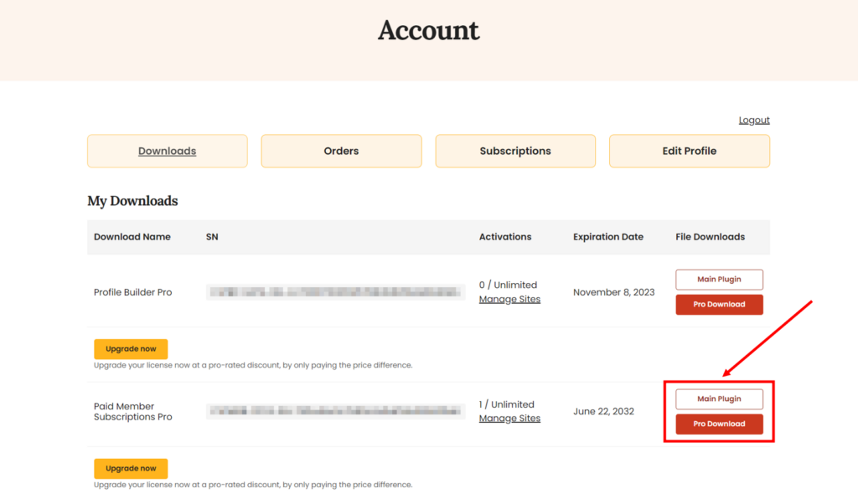This screenshot has width=858, height=504.
Task: Open Manage Sites for Paid Member Subscriptions Pro
Action: tap(509, 418)
